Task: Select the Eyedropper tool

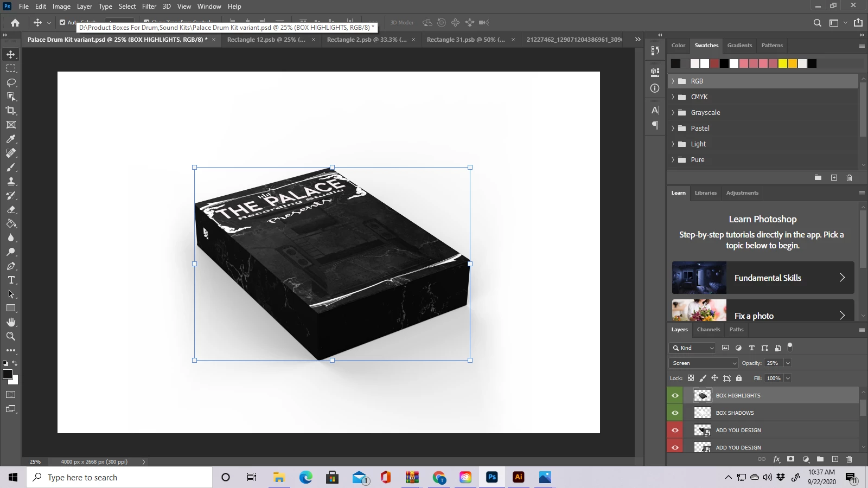Action: coord(11,139)
